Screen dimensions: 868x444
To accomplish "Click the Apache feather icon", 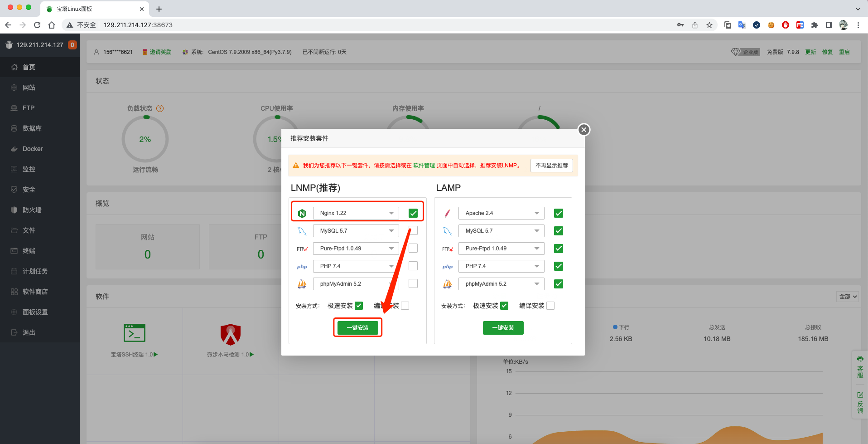I will click(x=448, y=213).
